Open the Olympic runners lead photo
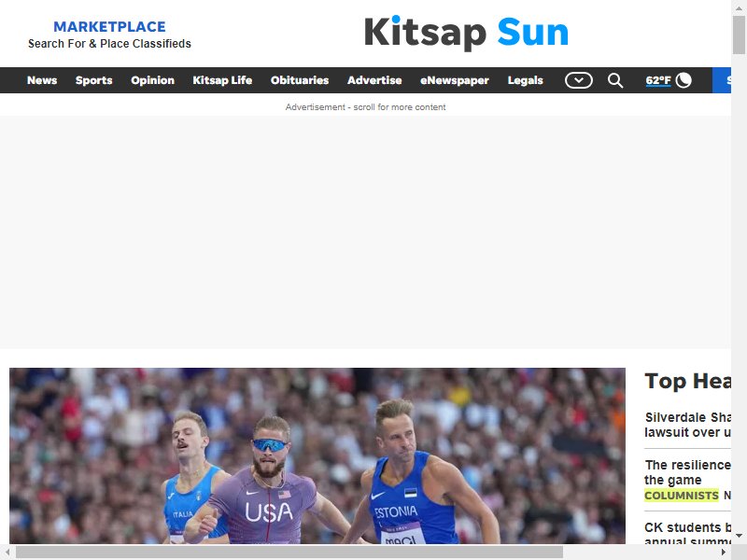The width and height of the screenshot is (747, 560). coord(317,455)
